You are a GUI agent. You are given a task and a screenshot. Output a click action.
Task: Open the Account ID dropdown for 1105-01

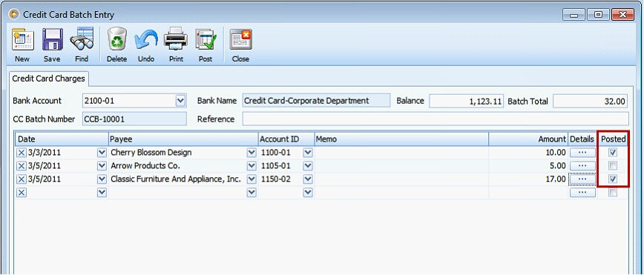(308, 166)
